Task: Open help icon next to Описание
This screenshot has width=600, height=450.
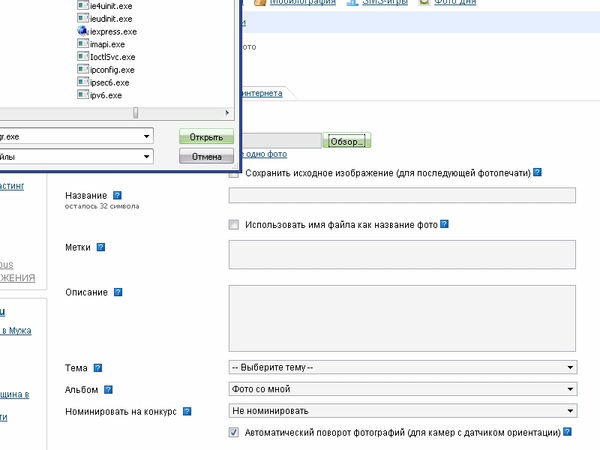Action: (x=117, y=293)
